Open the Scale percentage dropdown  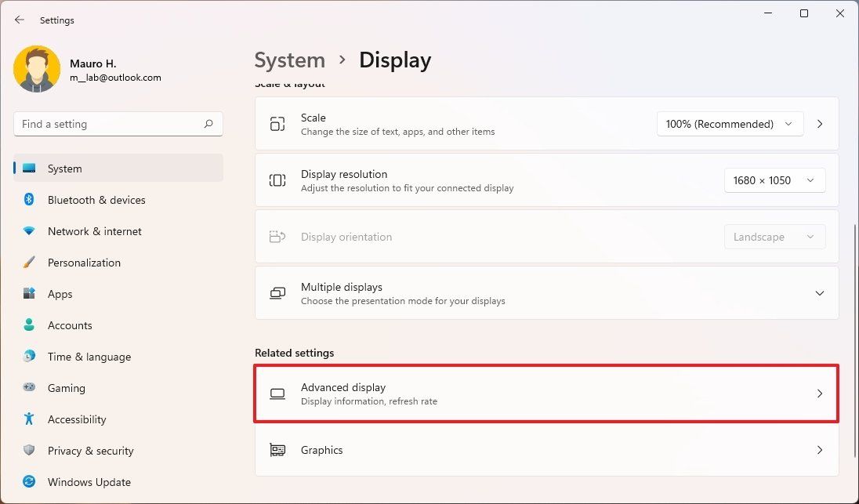tap(729, 124)
